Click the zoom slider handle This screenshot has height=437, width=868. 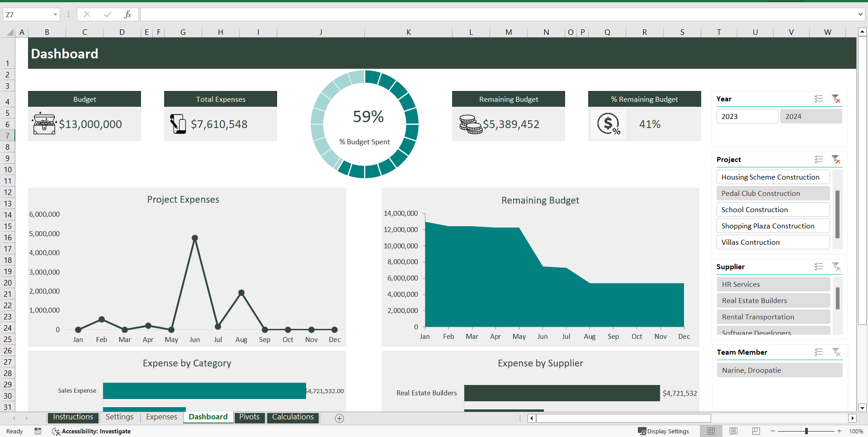click(806, 431)
